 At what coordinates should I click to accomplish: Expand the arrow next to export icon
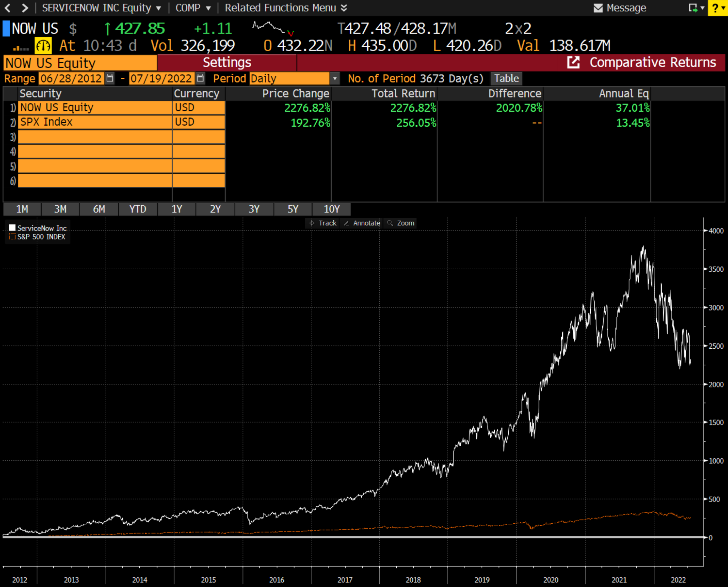point(702,8)
